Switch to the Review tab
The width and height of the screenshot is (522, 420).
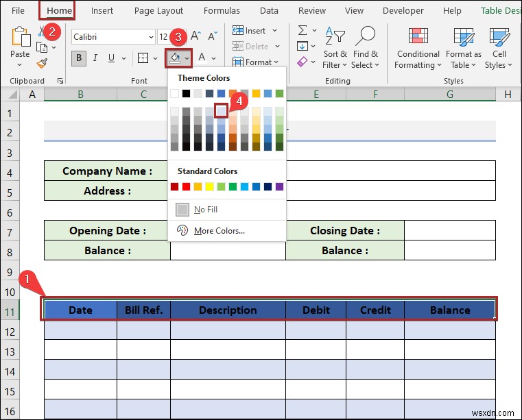pos(312,11)
